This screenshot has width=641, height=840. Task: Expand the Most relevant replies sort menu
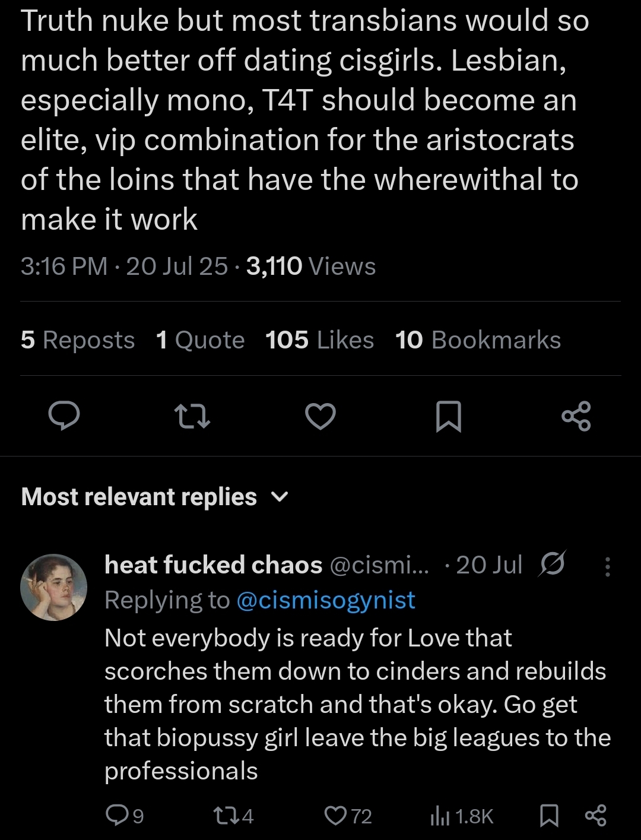(x=139, y=497)
